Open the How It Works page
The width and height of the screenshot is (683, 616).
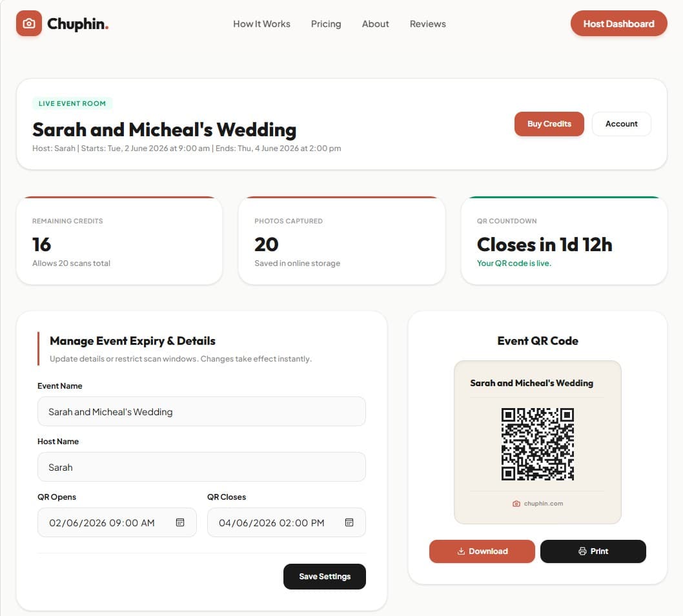[261, 24]
